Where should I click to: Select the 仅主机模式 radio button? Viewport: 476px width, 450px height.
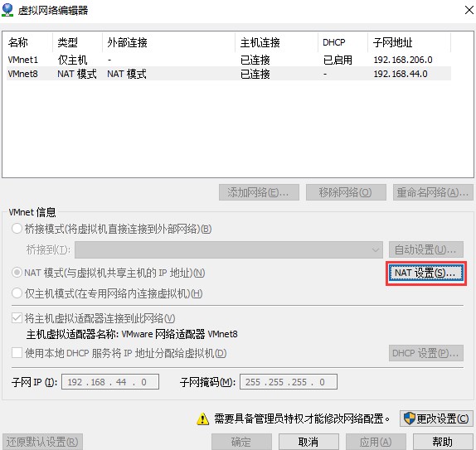point(17,293)
